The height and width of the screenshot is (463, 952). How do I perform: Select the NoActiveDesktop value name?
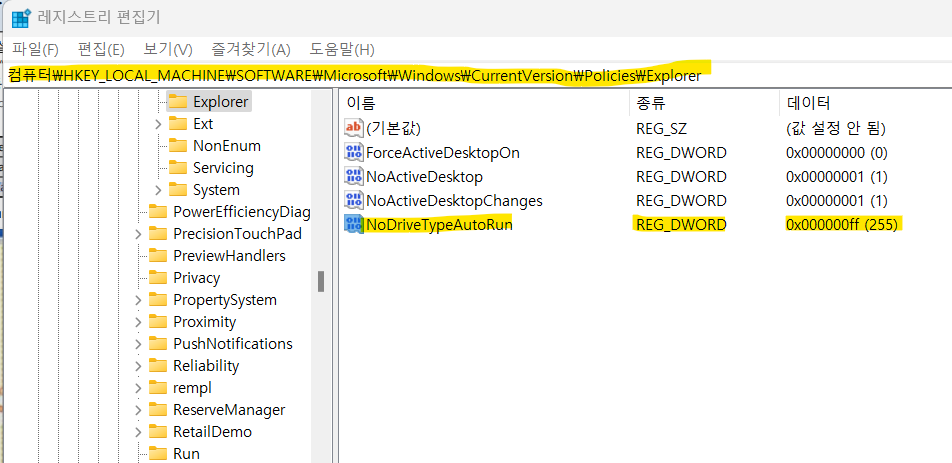point(424,177)
